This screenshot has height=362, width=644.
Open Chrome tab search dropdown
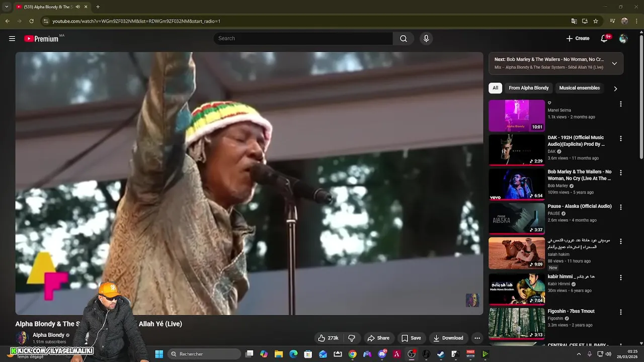coord(7,7)
